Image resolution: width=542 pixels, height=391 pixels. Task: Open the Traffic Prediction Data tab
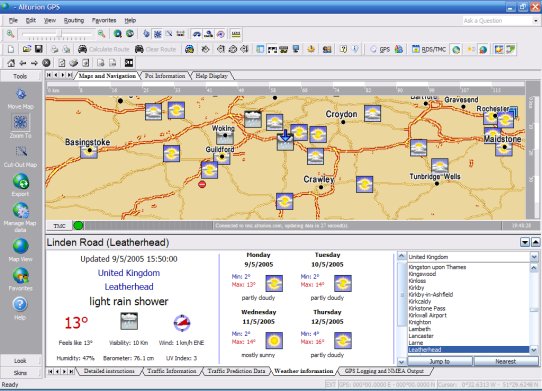(x=236, y=371)
